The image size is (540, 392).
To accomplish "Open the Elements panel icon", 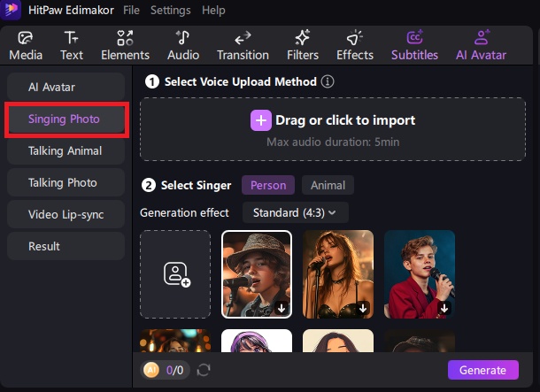I will pyautogui.click(x=125, y=38).
